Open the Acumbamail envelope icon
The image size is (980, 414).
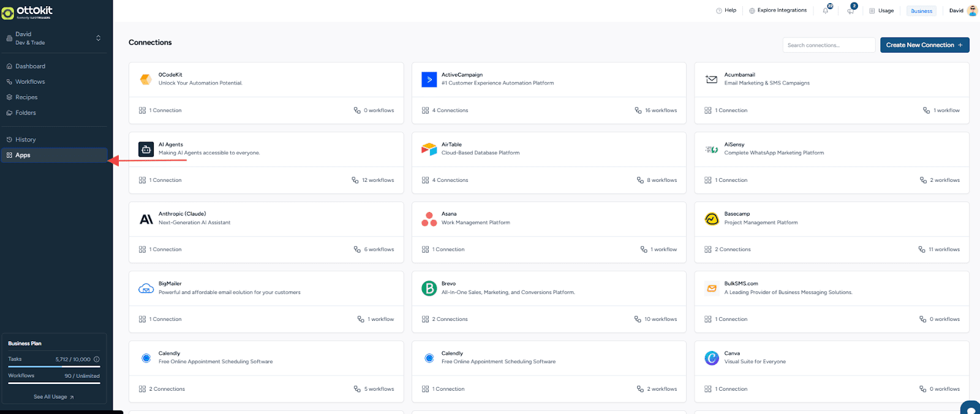pyautogui.click(x=711, y=79)
